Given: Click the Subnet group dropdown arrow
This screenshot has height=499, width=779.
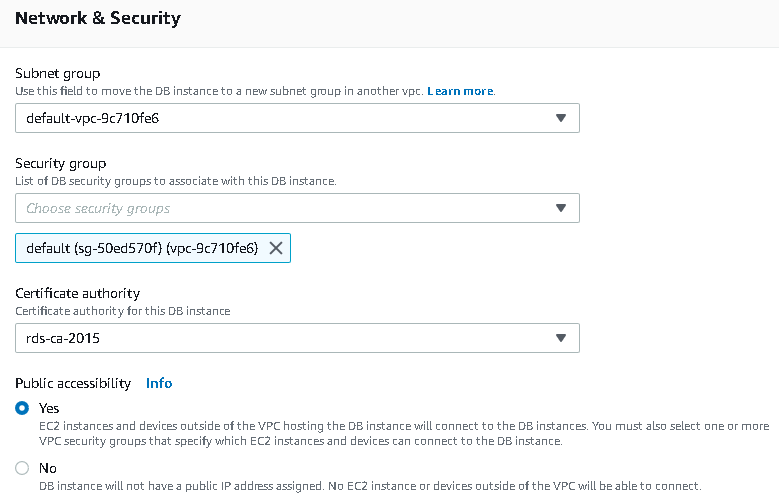Looking at the screenshot, I should click(x=561, y=118).
